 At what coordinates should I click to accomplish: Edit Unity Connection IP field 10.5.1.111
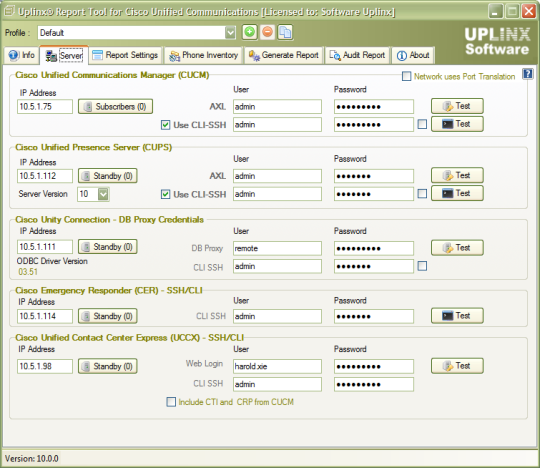point(45,247)
